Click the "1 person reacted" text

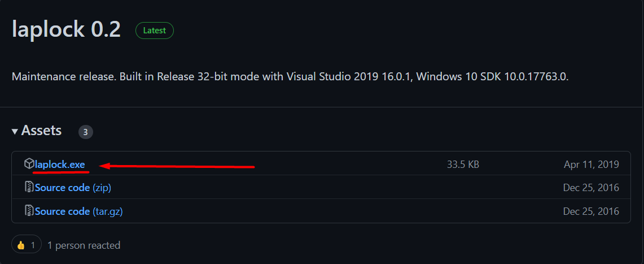84,245
